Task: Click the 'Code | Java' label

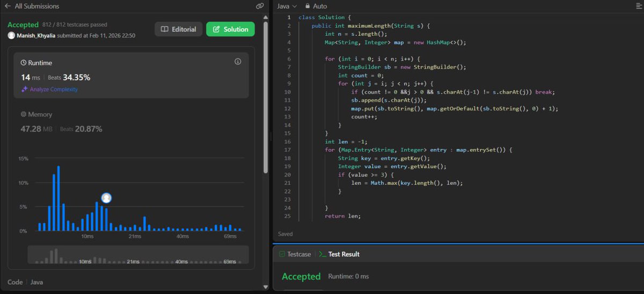Action: 25,282
